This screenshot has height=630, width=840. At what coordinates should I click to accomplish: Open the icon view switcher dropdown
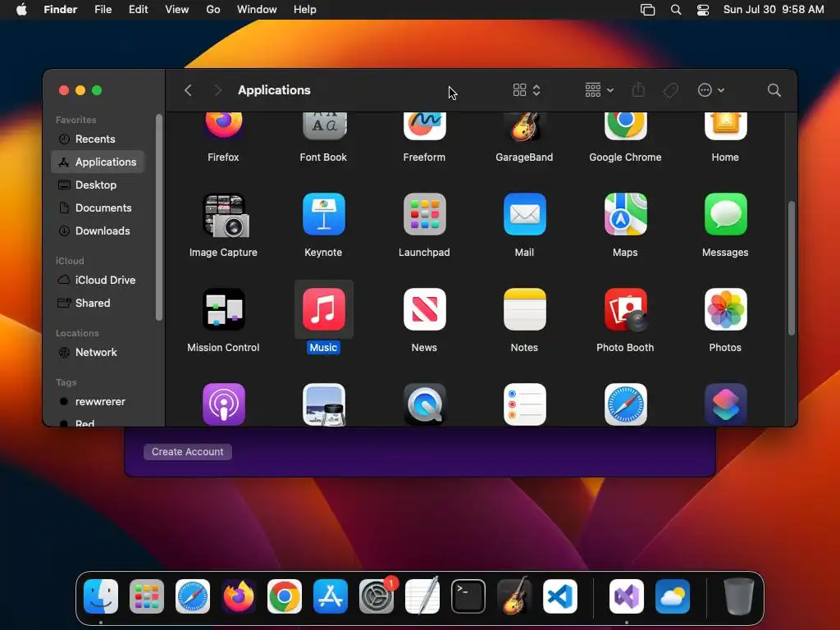tap(527, 90)
